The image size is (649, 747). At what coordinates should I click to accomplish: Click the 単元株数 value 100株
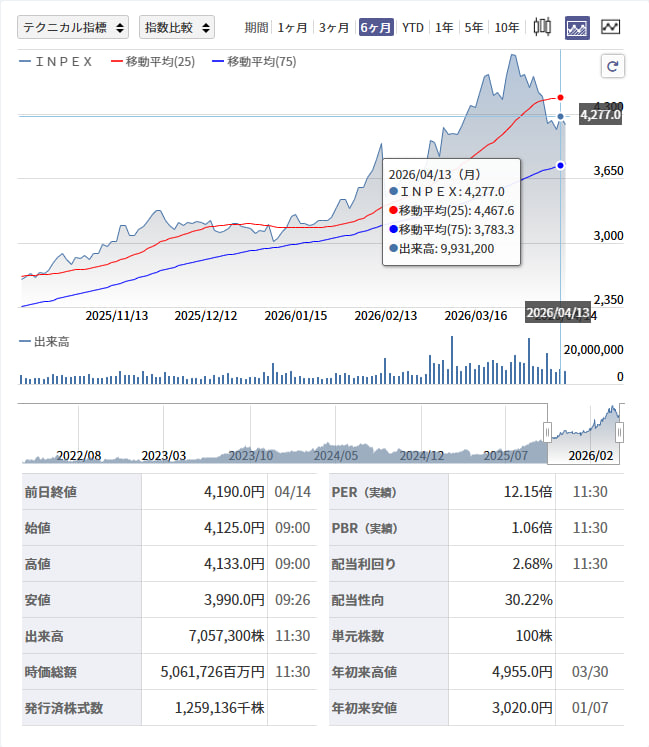pos(534,636)
